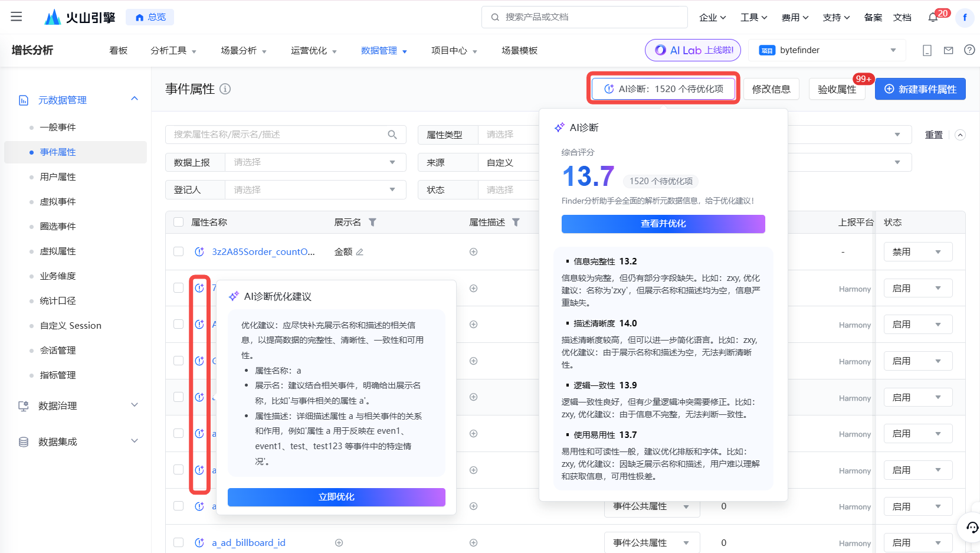
Task: Click the add description plus for a_ad_billboard_id
Action: (x=473, y=543)
